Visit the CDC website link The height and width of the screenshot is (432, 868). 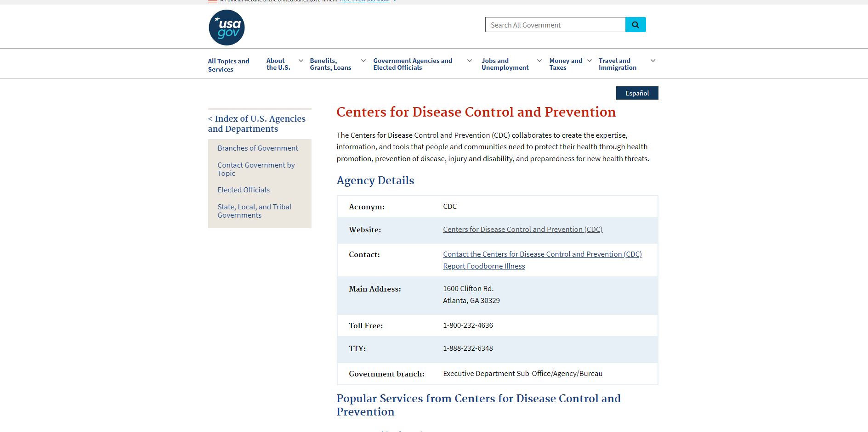click(x=522, y=230)
